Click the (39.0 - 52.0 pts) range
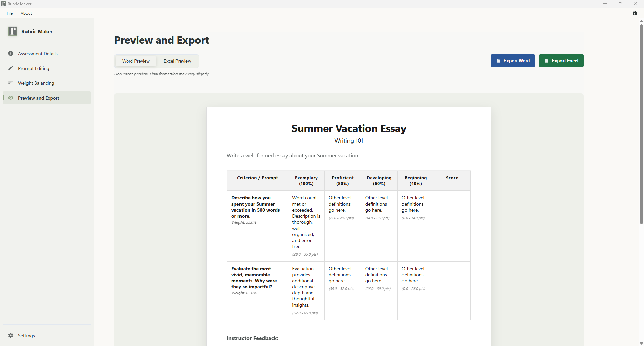Screen dimensions: 644x346 point(341,289)
